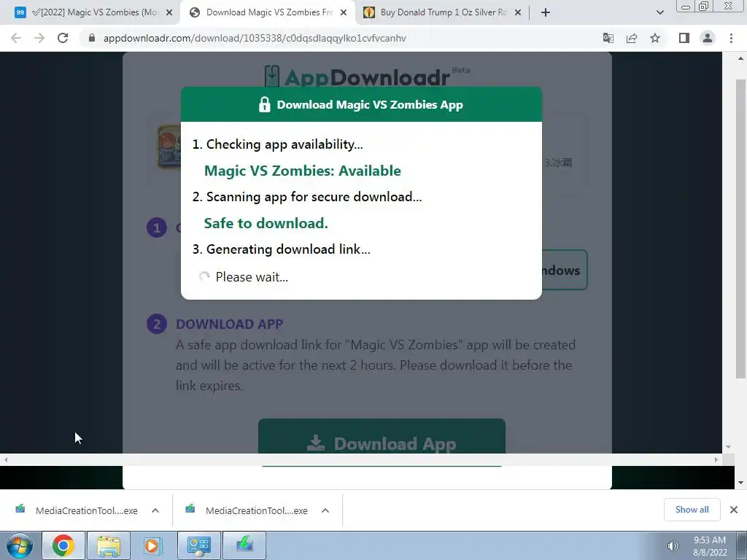Click the Chrome taskbar icon
This screenshot has width=747, height=560.
[x=63, y=545]
